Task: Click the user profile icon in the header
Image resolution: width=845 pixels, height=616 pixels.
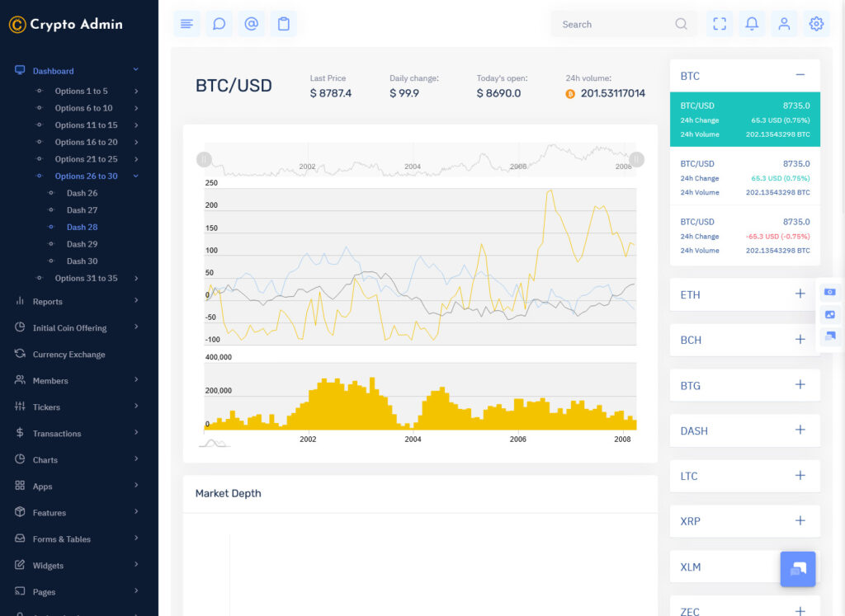Action: pos(784,24)
